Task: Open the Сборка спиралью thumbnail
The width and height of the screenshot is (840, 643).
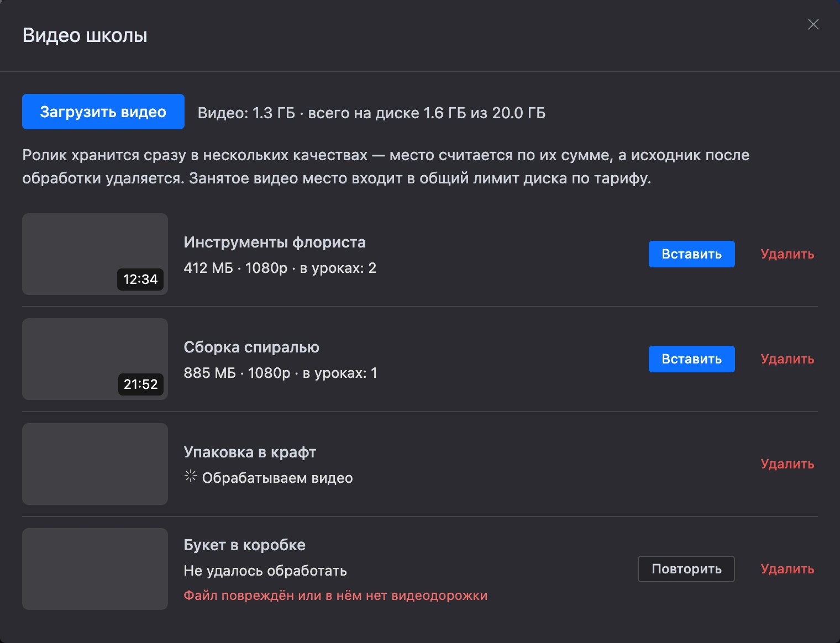Action: 95,359
